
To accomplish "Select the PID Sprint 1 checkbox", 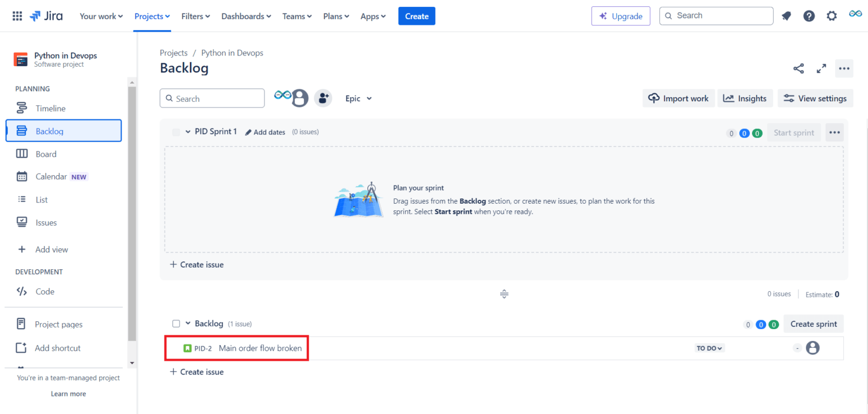I will click(x=176, y=131).
